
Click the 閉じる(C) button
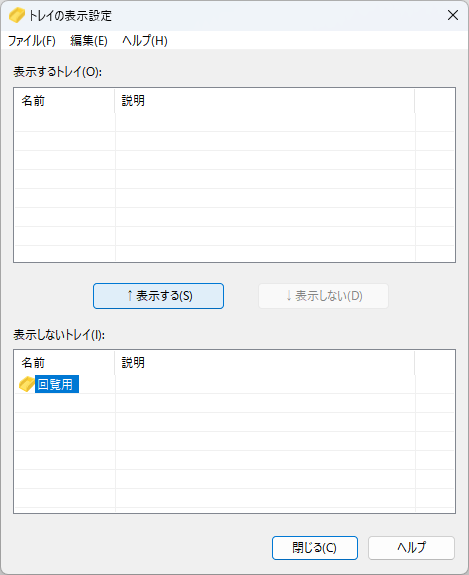[315, 547]
